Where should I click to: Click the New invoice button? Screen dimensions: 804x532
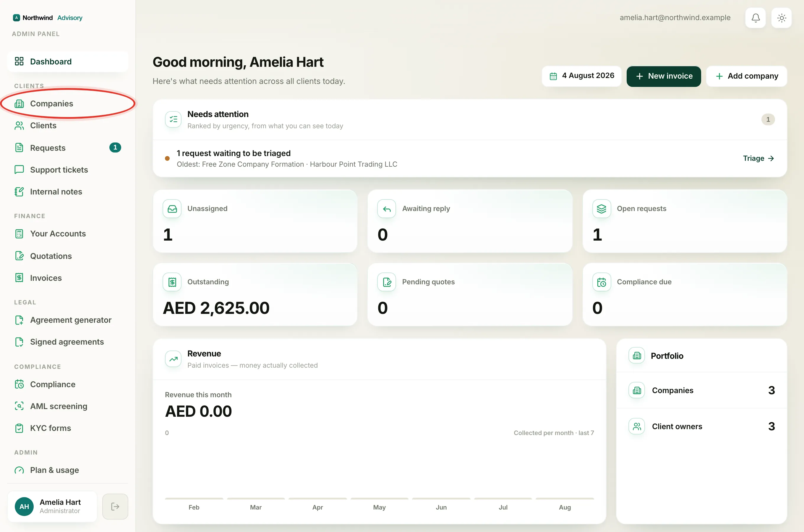point(664,76)
